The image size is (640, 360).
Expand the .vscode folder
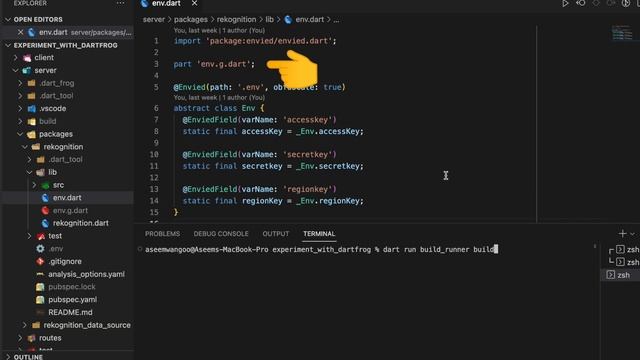[20, 108]
